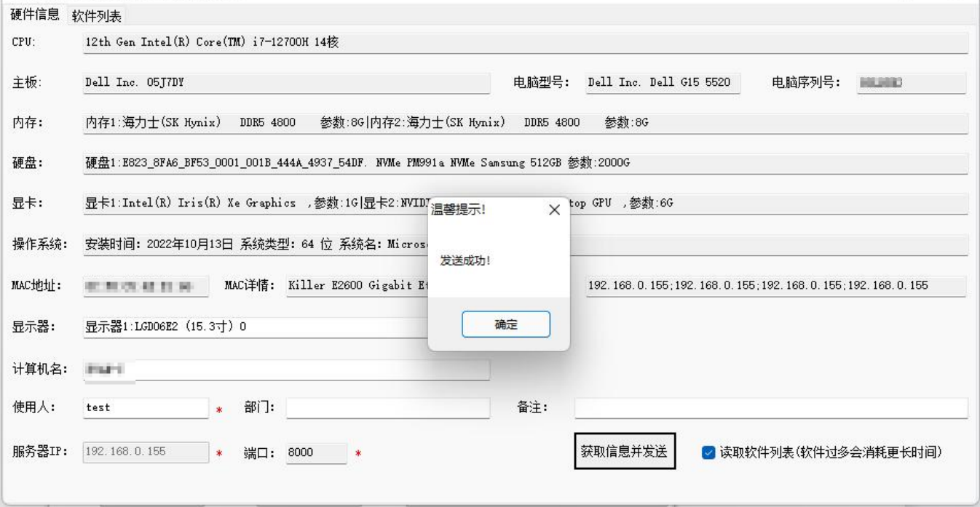Close the 温馨提示 dialog with the X
This screenshot has width=980, height=507.
553,209
